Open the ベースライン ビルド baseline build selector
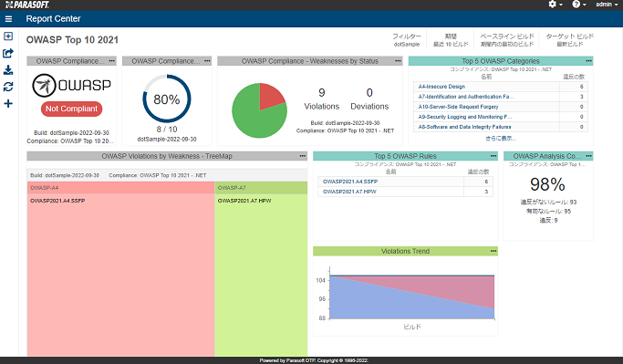Image resolution: width=623 pixels, height=364 pixels. tap(507, 40)
